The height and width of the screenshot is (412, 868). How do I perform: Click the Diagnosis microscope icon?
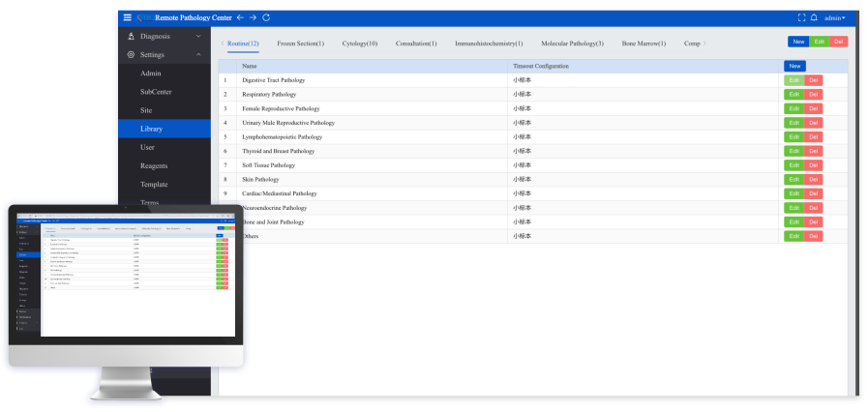tap(131, 37)
